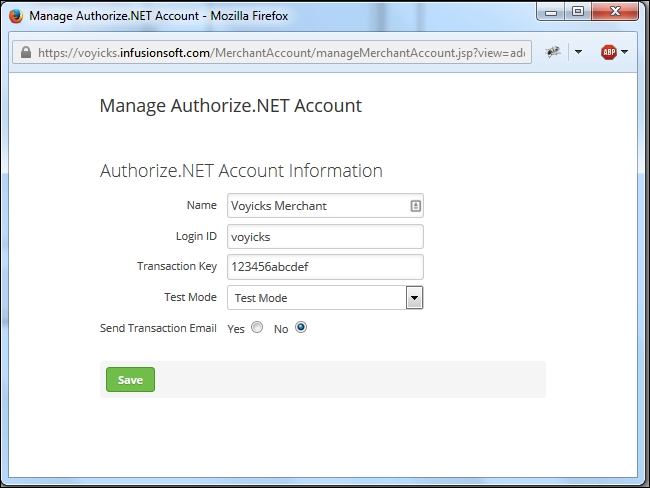Viewport: 650px width, 488px height.
Task: Open the Test Mode dropdown list
Action: [x=414, y=298]
